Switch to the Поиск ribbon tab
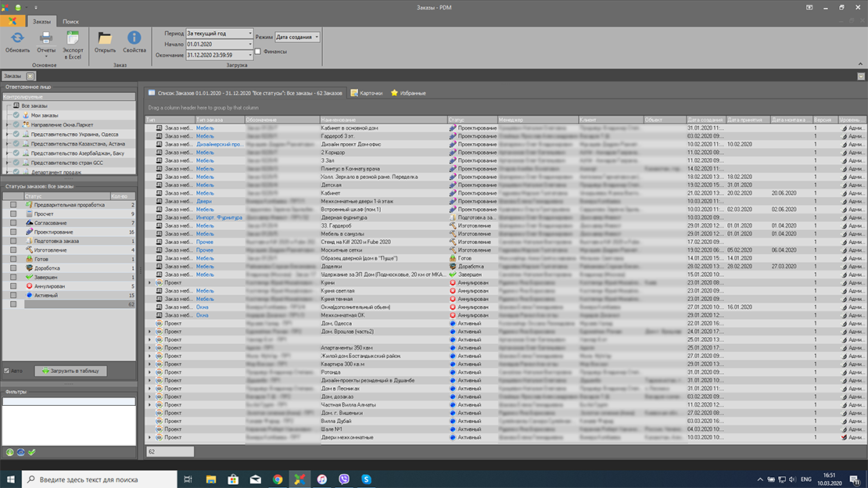The image size is (868, 488). (70, 21)
